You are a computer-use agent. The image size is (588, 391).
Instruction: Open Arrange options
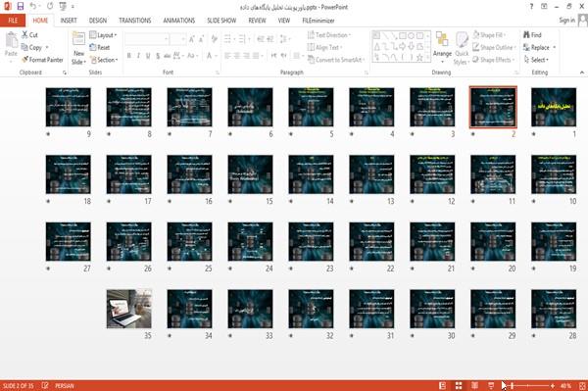click(442, 48)
